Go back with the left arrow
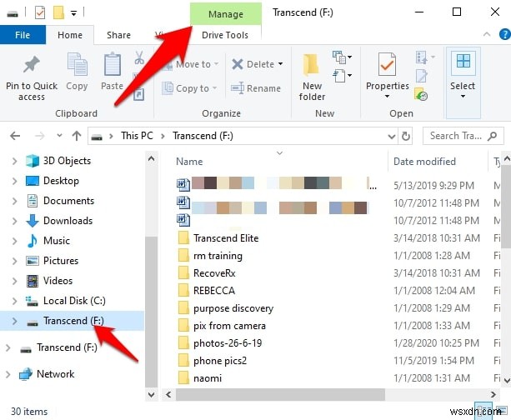 (x=15, y=136)
